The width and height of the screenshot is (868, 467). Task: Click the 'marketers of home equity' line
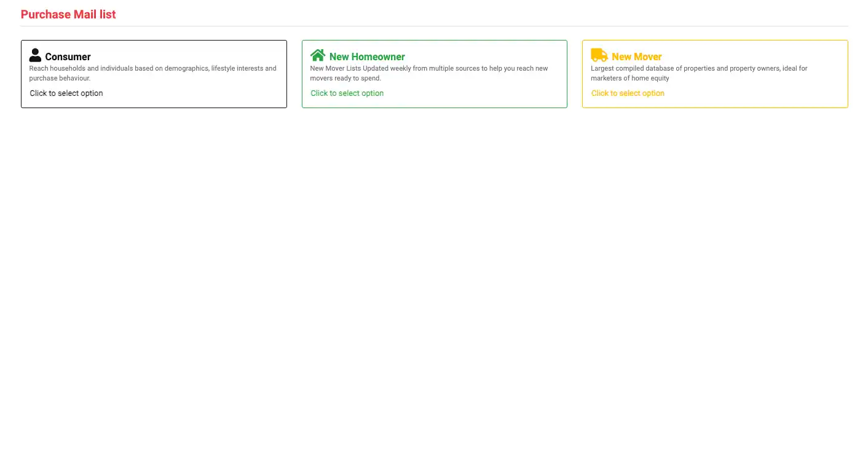tap(629, 78)
